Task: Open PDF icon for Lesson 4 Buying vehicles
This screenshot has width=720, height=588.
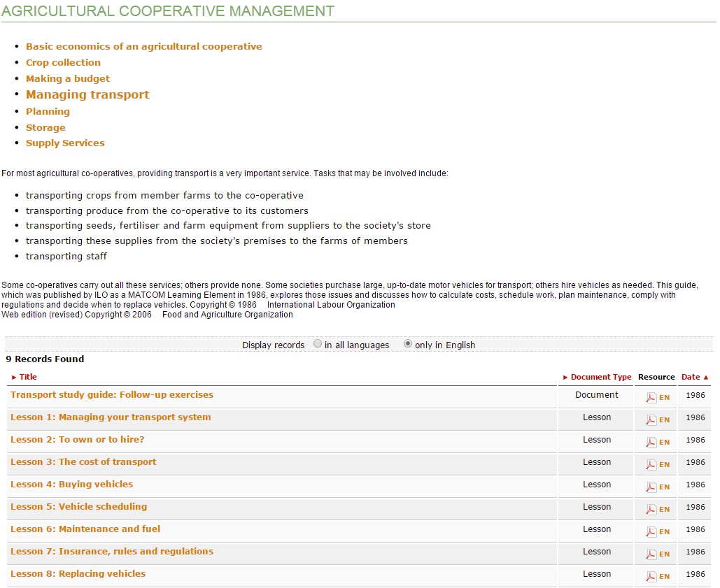Action: coord(651,487)
